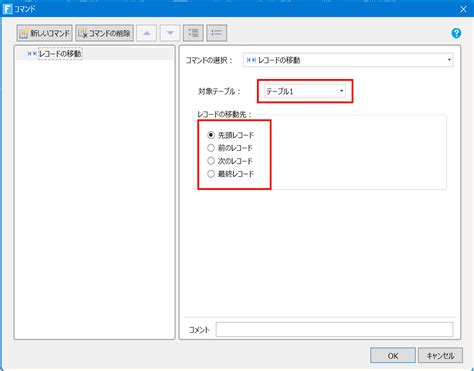Open the 対象テーブル dropdown showing テーブル1
474x371 pixels.
click(305, 91)
